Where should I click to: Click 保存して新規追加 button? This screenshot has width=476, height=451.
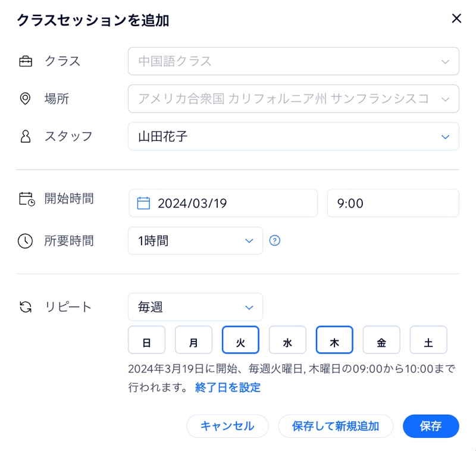point(336,426)
